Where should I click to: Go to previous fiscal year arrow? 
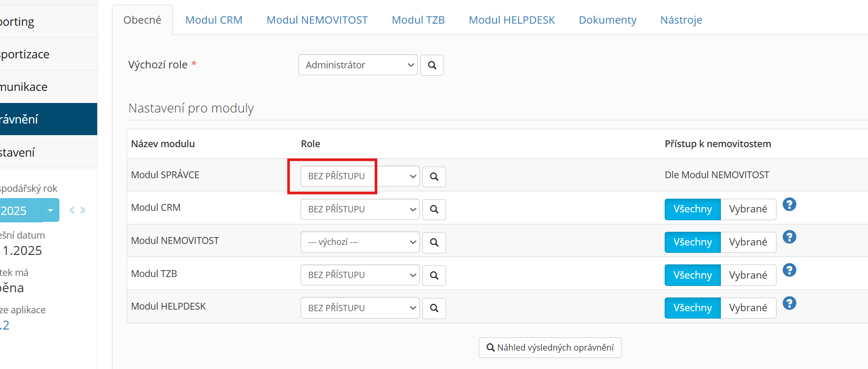tap(72, 210)
